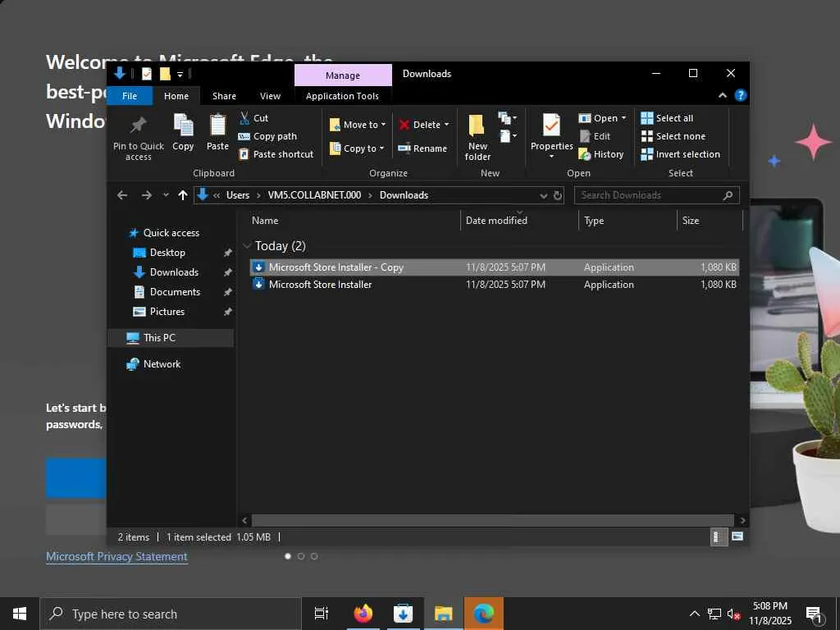Open Documents in navigation pane
This screenshot has height=630, width=840.
(176, 292)
